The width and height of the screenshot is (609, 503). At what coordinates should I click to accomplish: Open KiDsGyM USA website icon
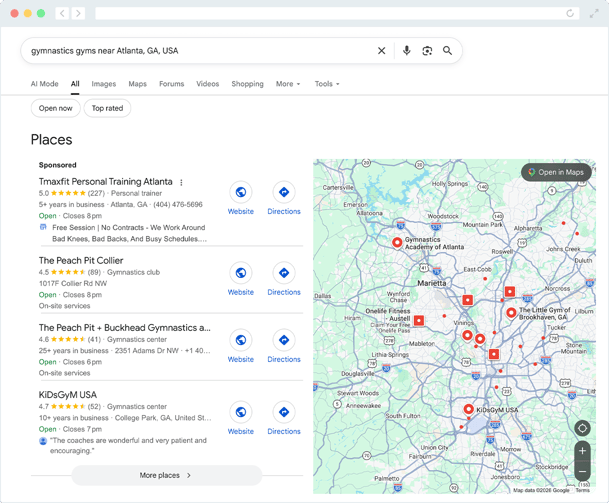[x=241, y=412]
